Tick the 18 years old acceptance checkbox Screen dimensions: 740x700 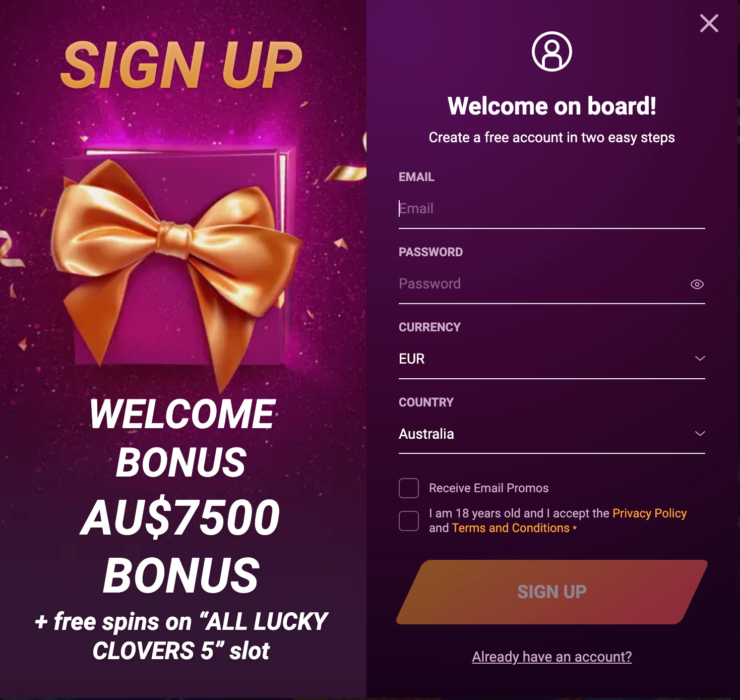[409, 521]
